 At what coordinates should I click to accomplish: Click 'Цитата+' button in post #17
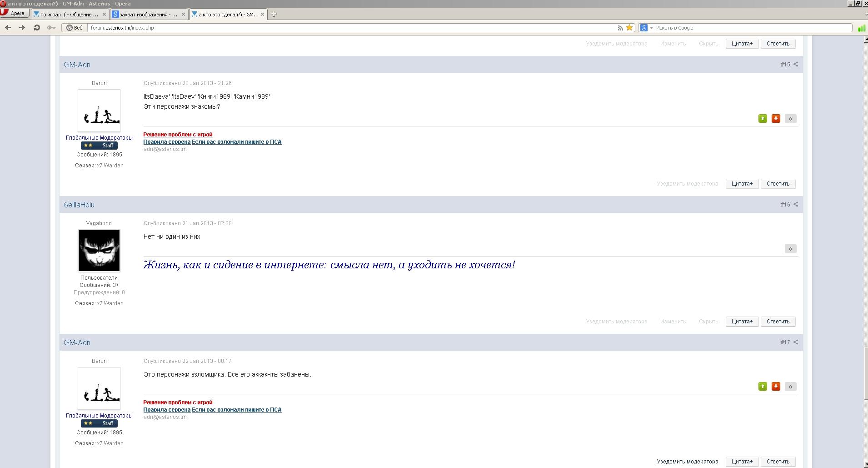click(x=742, y=462)
